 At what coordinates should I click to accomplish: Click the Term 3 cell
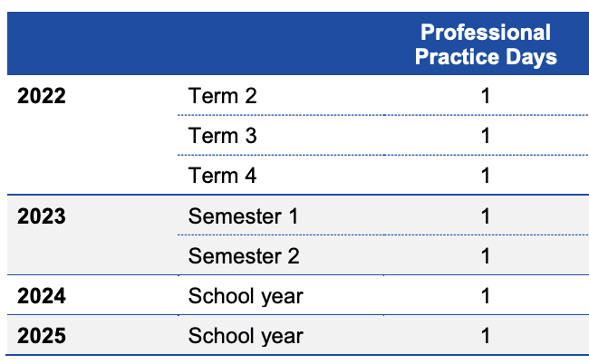tap(222, 137)
